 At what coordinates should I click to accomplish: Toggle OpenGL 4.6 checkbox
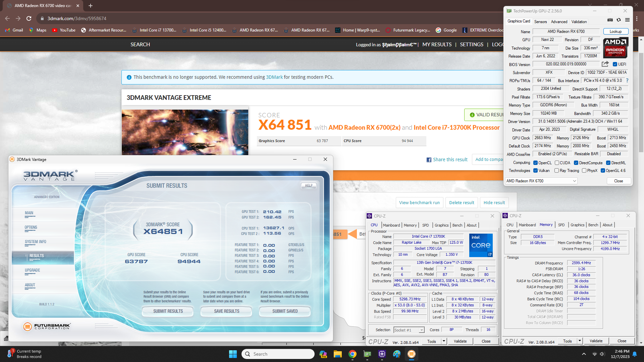click(x=603, y=171)
